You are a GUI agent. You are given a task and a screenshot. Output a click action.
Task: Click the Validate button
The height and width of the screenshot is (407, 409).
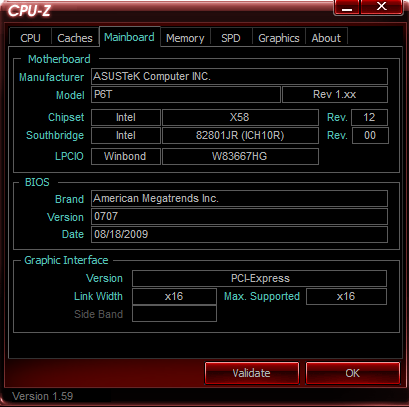click(252, 373)
